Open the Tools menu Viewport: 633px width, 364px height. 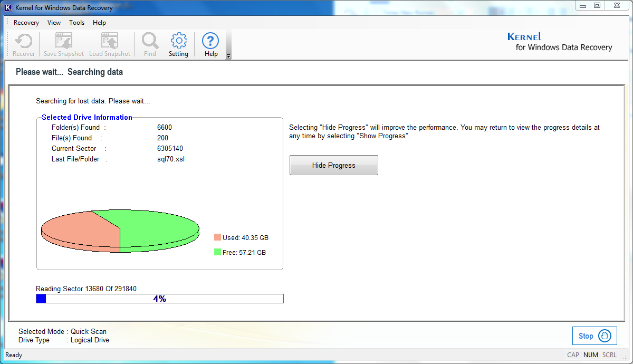pos(76,23)
